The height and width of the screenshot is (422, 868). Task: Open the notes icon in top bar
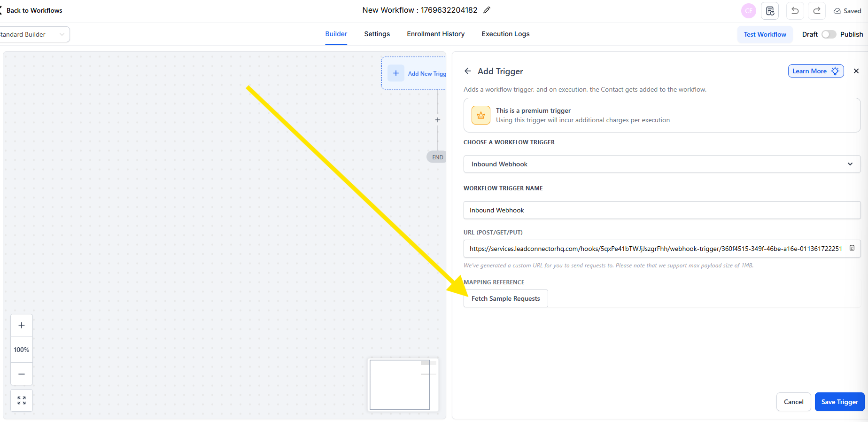tap(770, 11)
